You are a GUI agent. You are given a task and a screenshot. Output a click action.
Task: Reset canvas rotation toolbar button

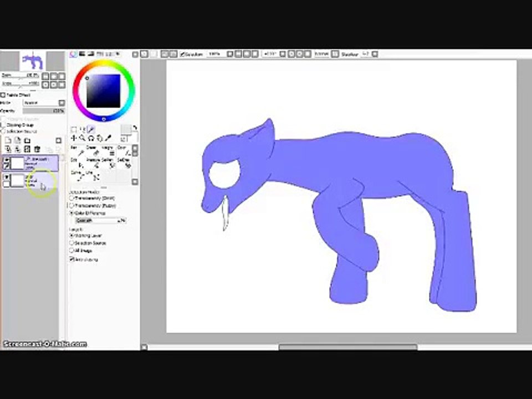coord(308,54)
